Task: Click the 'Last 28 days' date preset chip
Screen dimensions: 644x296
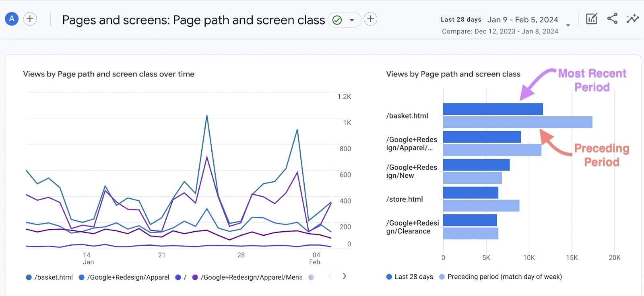Action: point(461,19)
